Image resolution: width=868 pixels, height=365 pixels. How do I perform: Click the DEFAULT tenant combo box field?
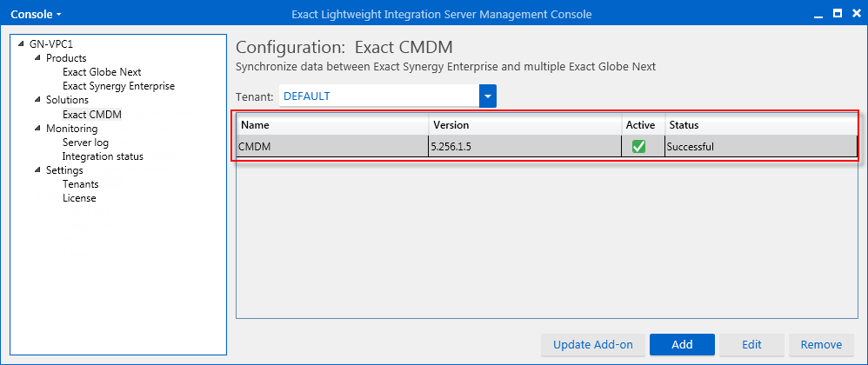pyautogui.click(x=379, y=96)
